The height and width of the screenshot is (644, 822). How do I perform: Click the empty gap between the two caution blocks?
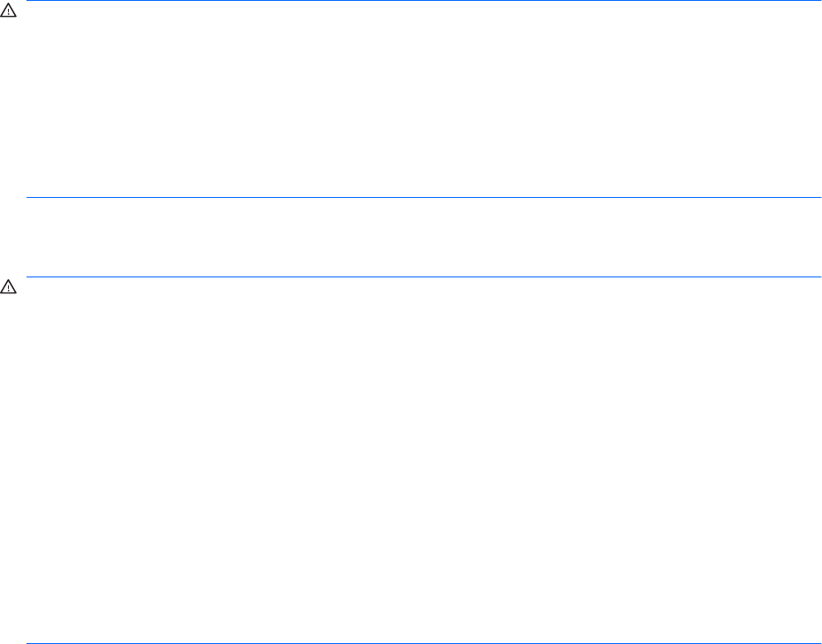click(424, 237)
